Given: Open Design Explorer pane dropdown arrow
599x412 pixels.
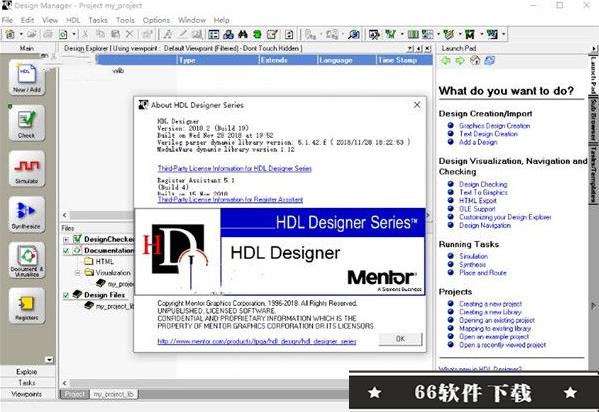Looking at the screenshot, I should coord(410,49).
